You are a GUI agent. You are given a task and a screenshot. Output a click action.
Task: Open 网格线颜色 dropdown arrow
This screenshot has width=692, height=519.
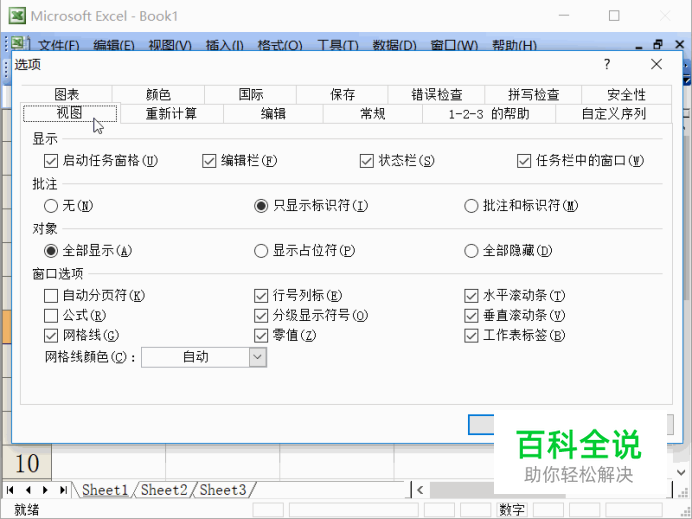(258, 357)
